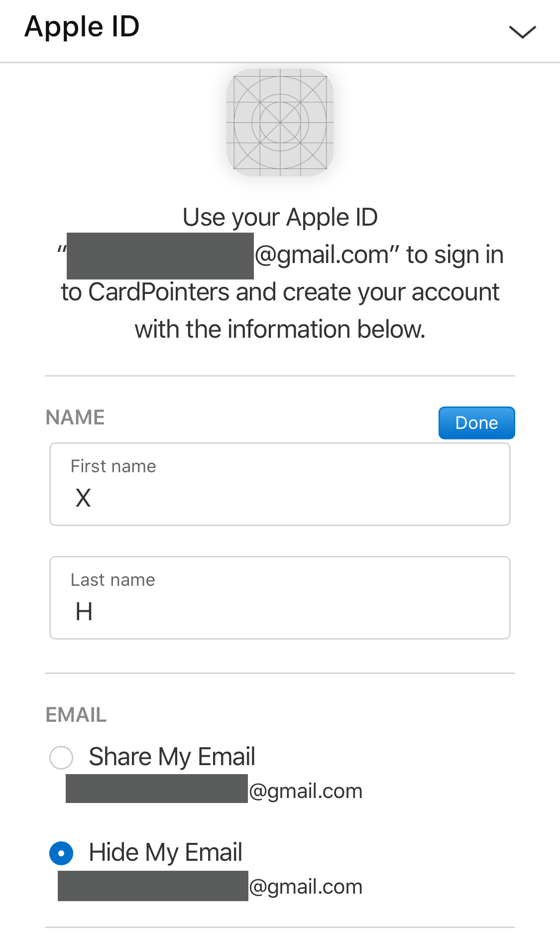Click the "Use your Apple ID" text line
Image resolution: width=560 pixels, height=938 pixels.
(x=280, y=218)
